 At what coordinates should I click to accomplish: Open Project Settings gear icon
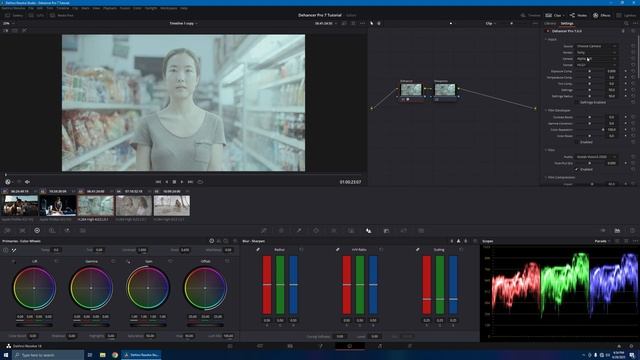point(631,346)
